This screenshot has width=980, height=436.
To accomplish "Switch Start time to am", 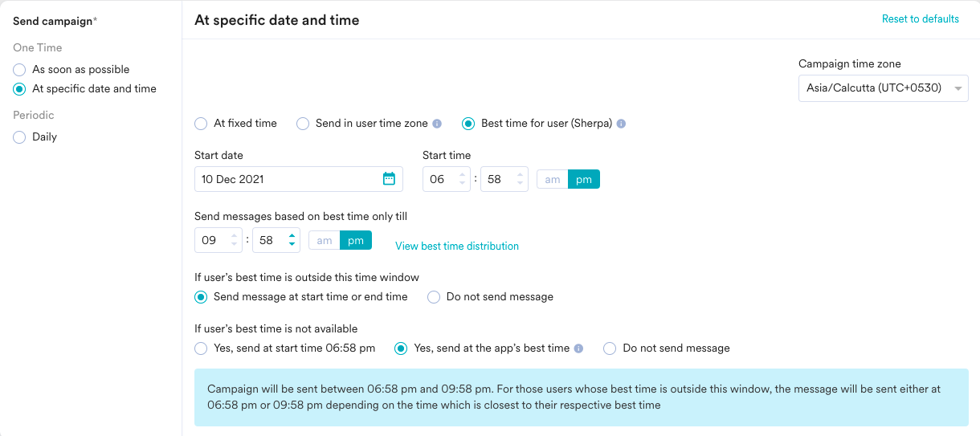I will pyautogui.click(x=553, y=179).
